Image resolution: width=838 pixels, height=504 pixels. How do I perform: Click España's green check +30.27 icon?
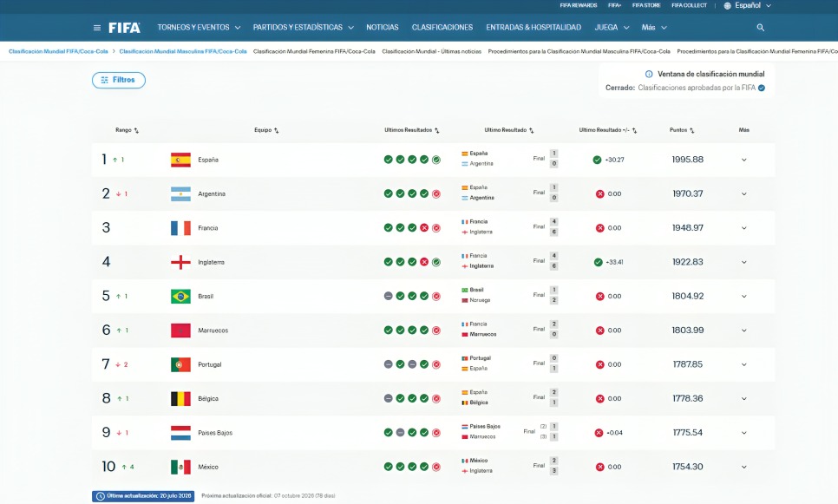coord(597,160)
